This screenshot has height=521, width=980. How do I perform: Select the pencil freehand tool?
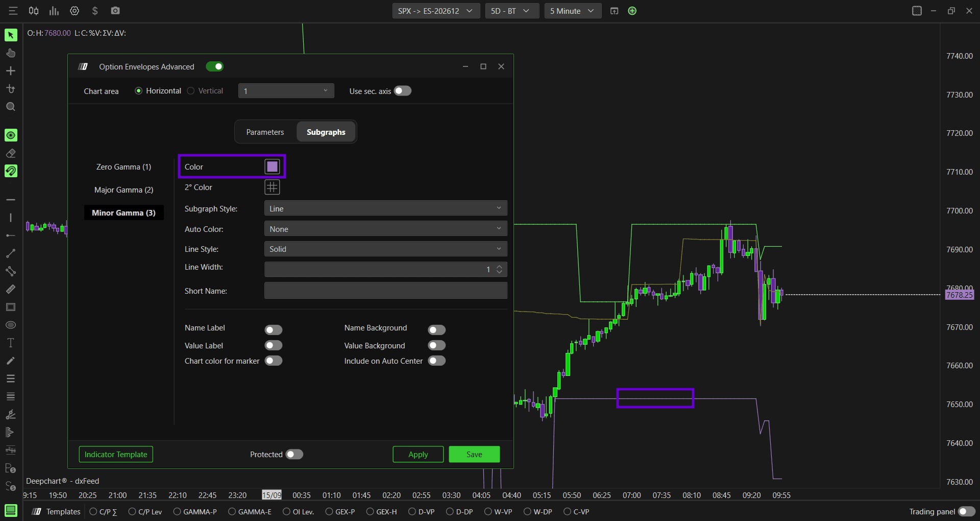pos(11,361)
